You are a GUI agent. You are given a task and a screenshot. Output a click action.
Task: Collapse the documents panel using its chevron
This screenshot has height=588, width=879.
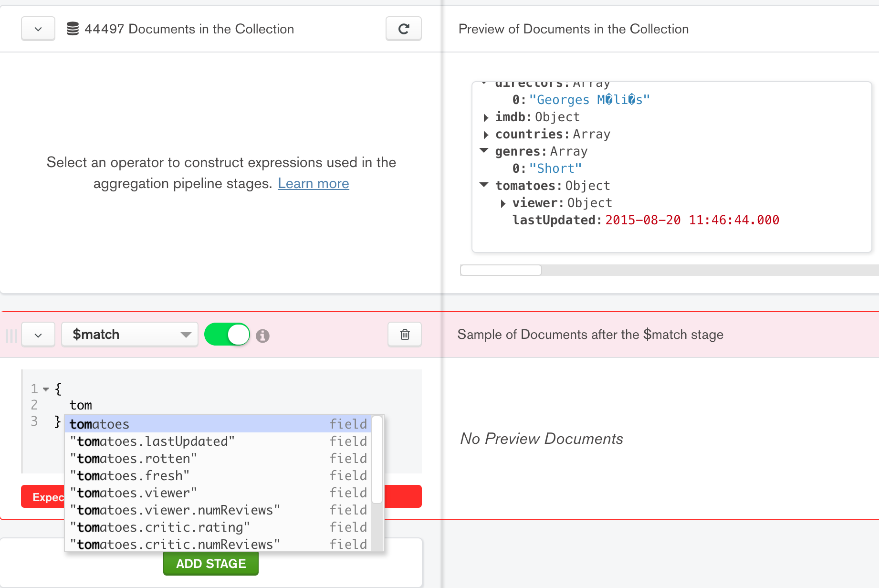click(38, 29)
